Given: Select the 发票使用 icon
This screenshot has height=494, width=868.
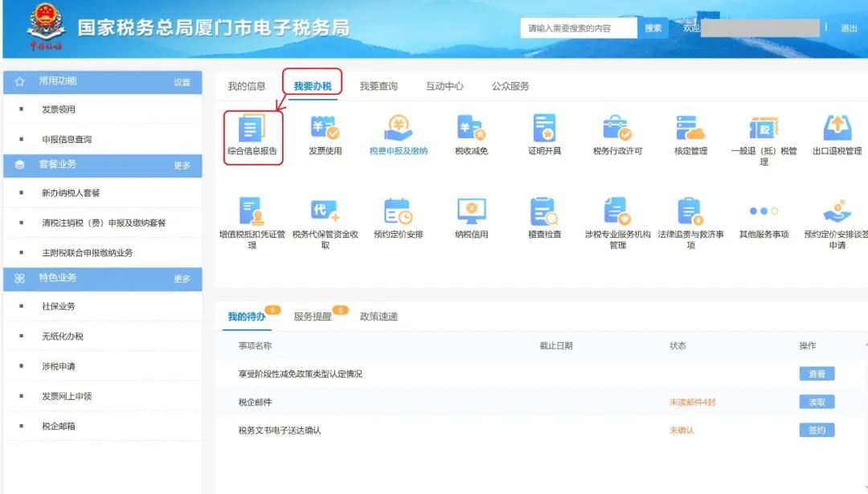Looking at the screenshot, I should click(324, 130).
